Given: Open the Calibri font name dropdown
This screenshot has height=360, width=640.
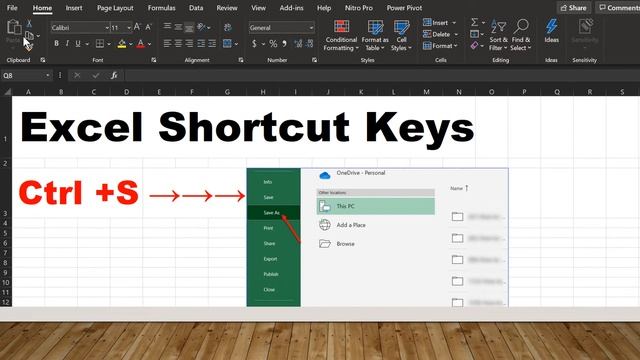Looking at the screenshot, I should pyautogui.click(x=107, y=27).
